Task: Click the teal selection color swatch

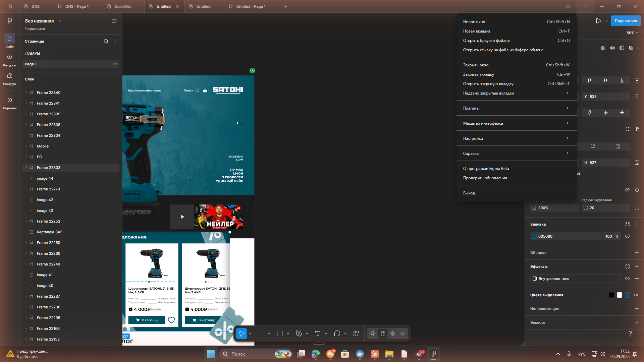Action: tap(628, 295)
